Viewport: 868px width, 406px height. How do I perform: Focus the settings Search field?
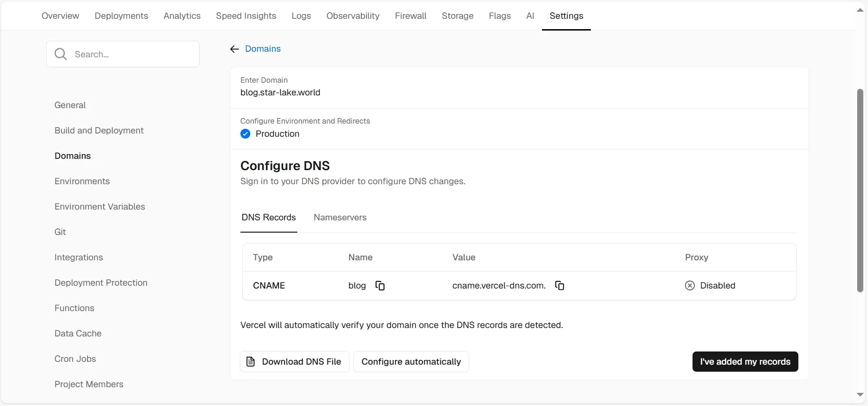[x=123, y=54]
